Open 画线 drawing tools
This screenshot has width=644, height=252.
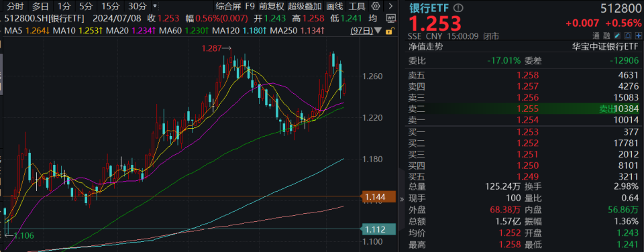pos(335,6)
